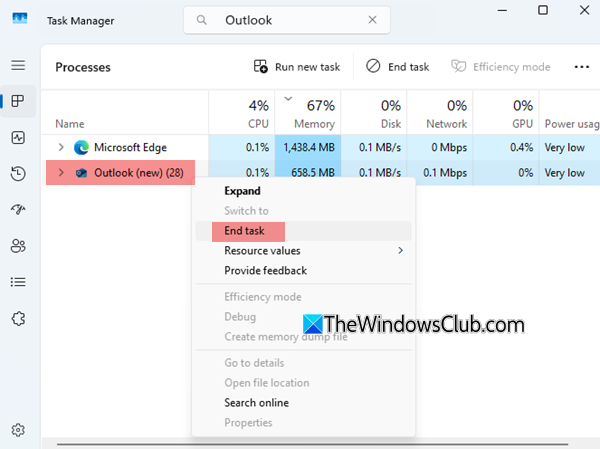Click into the Outlook search field

(287, 20)
